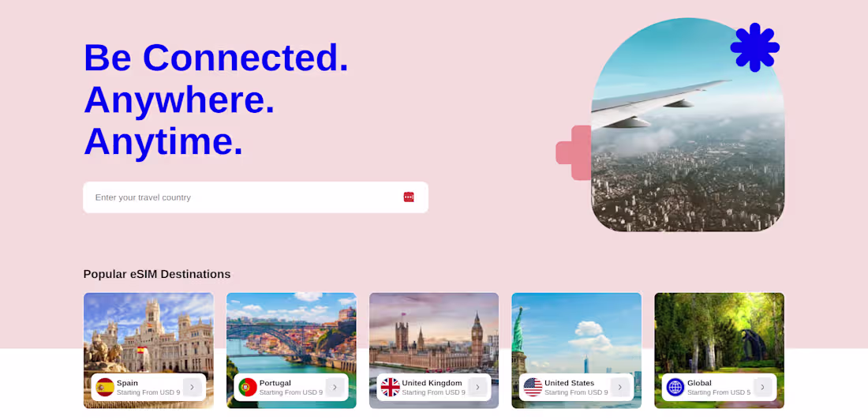This screenshot has height=420, width=868.
Task: Click the Portugal flag icon
Action: (x=248, y=388)
